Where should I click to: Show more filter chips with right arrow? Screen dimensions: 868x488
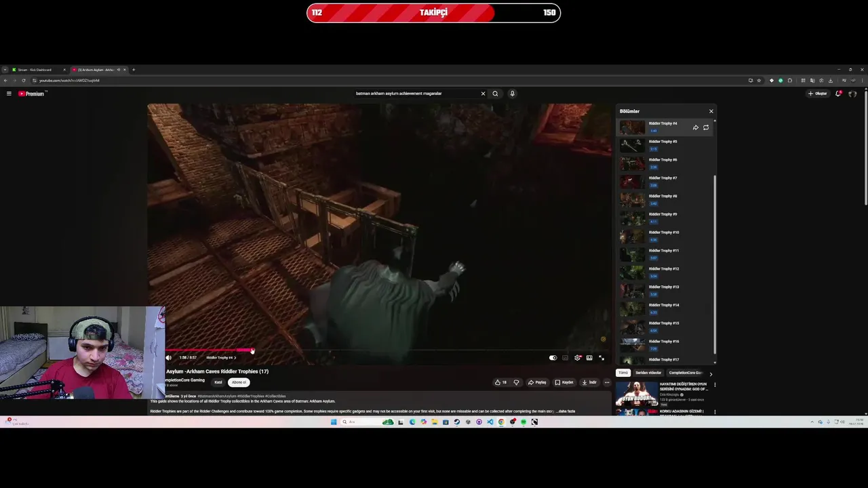[711, 373]
